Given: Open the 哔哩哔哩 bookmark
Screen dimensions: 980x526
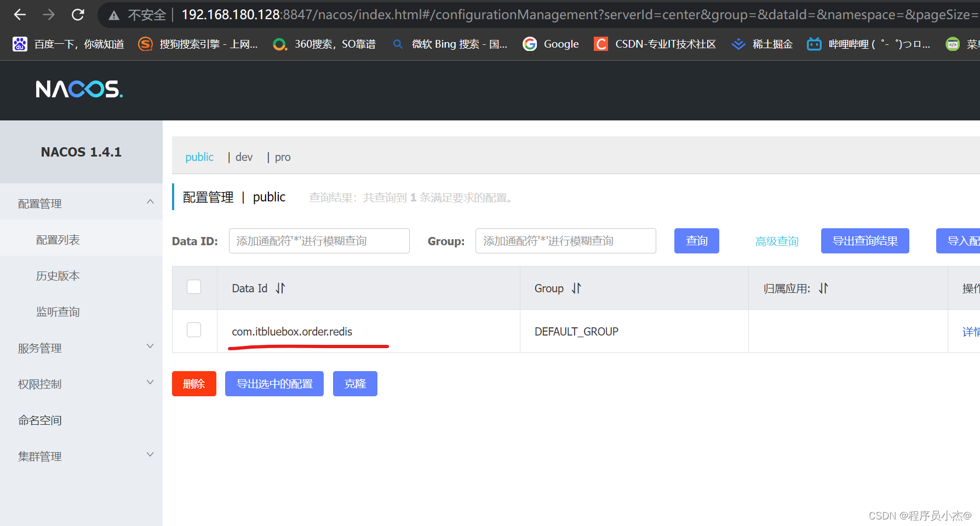Looking at the screenshot, I should [x=869, y=44].
